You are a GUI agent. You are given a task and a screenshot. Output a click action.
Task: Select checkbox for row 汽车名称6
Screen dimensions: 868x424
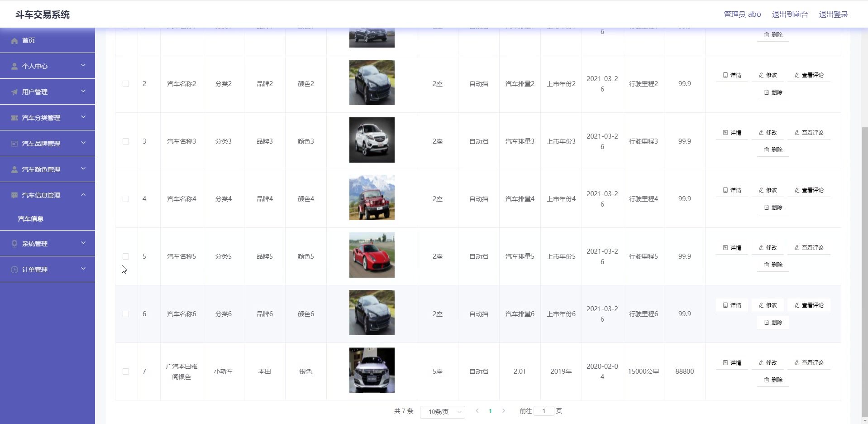click(126, 314)
